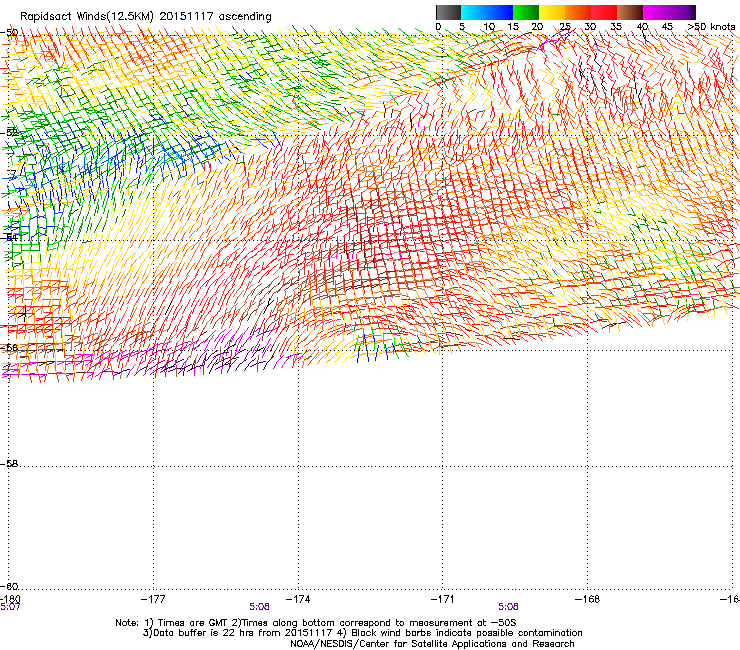This screenshot has height=650, width=740.
Task: Pick the magenta 40–45 knots legend segment
Action: (656, 12)
